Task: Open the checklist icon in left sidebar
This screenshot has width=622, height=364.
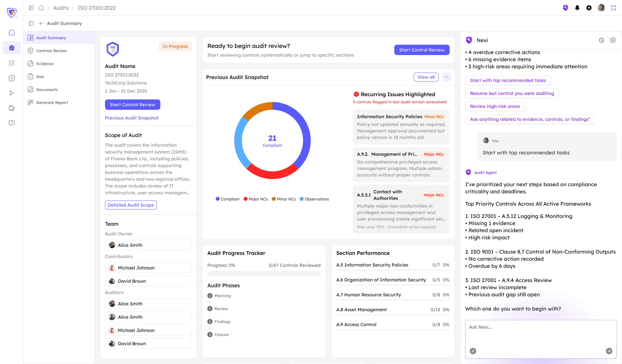Action: (12, 63)
